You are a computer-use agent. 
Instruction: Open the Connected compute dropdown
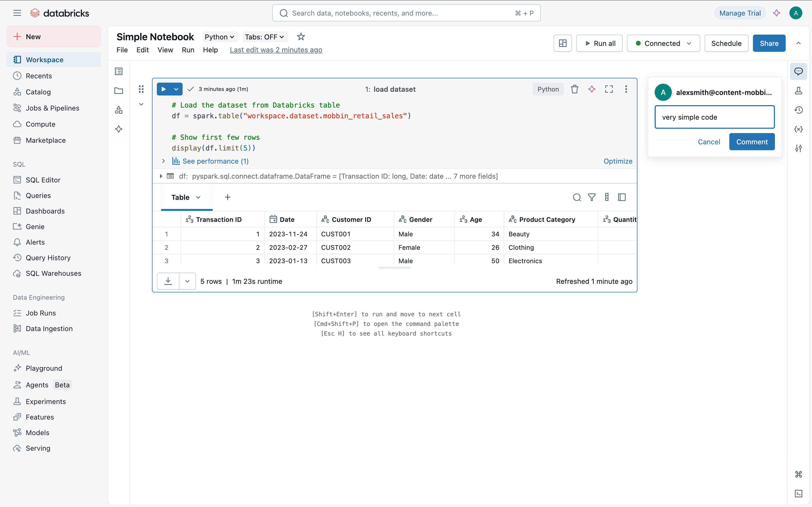click(x=663, y=43)
